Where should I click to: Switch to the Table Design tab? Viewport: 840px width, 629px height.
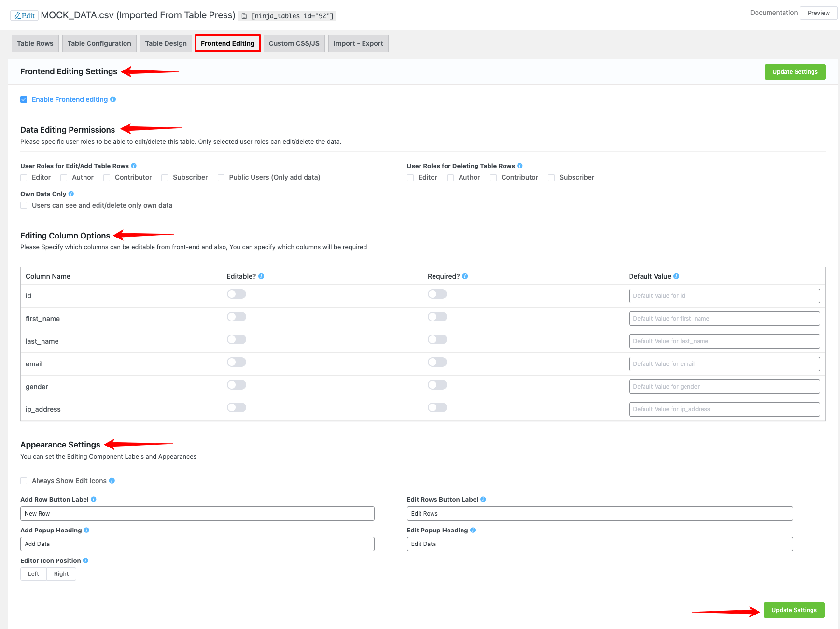point(166,43)
